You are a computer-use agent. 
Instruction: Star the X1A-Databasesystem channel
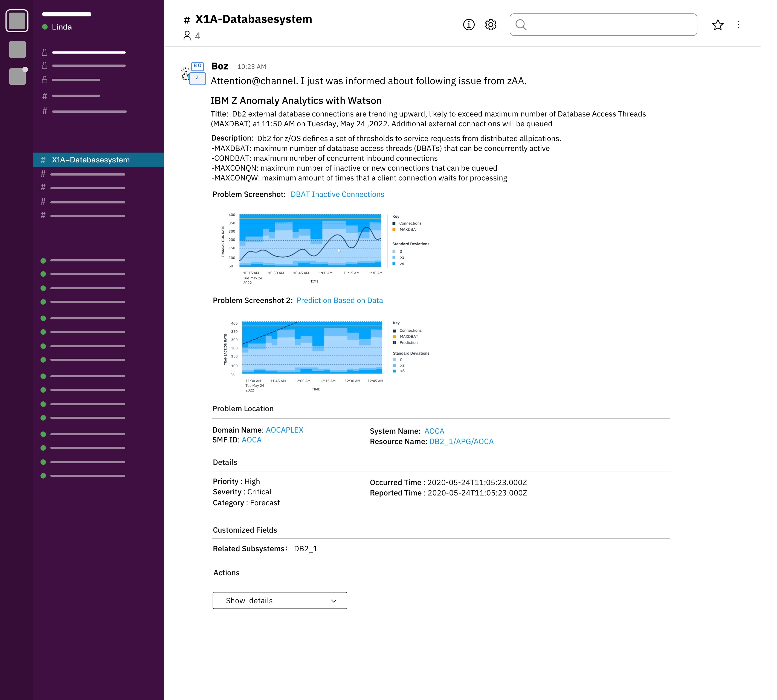click(717, 25)
